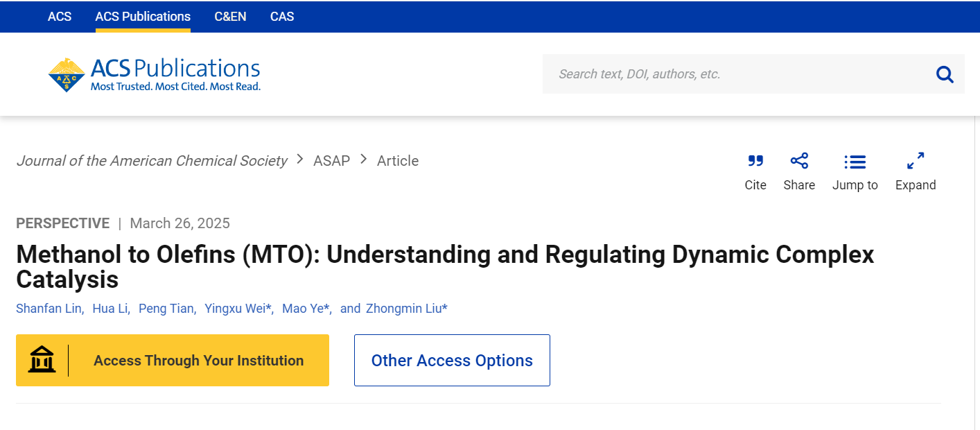980x430 pixels.
Task: Click the PERSPECTIVE article type label
Action: tap(63, 223)
